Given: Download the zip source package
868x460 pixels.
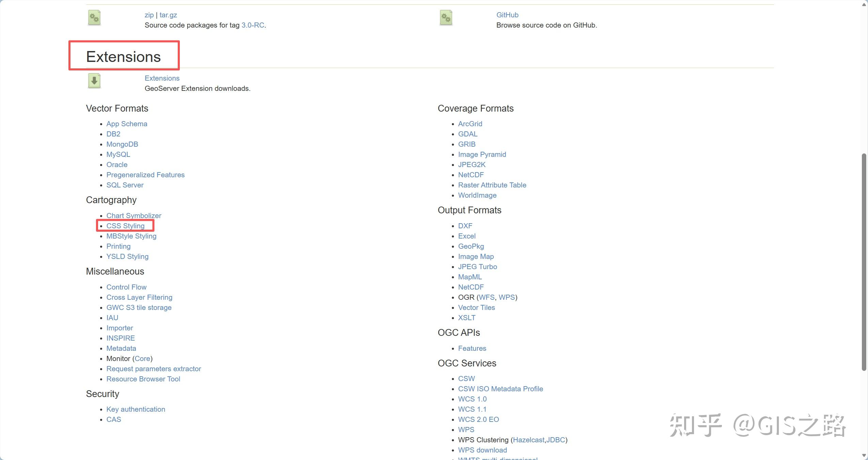Looking at the screenshot, I should (x=149, y=15).
